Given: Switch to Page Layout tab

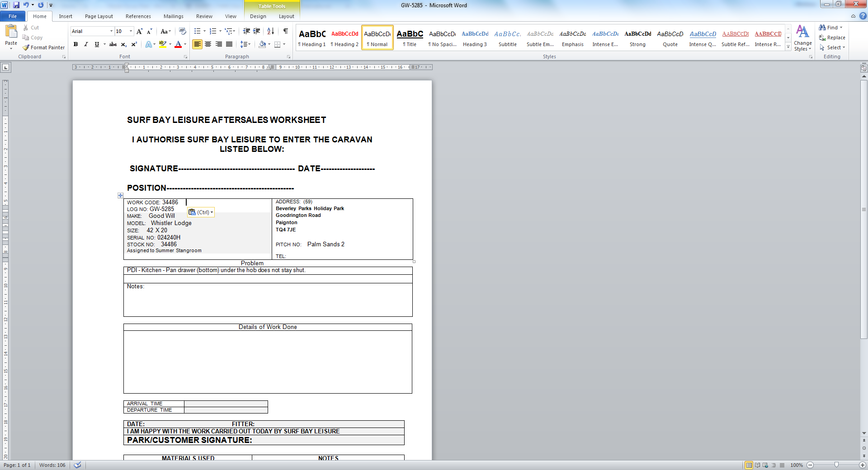Looking at the screenshot, I should coord(99,16).
